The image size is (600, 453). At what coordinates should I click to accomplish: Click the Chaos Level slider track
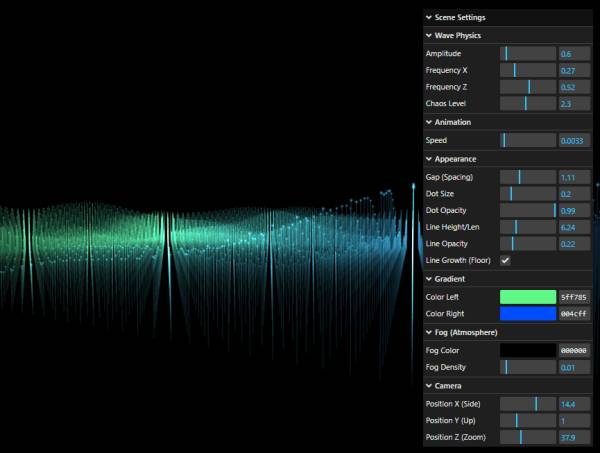[527, 103]
